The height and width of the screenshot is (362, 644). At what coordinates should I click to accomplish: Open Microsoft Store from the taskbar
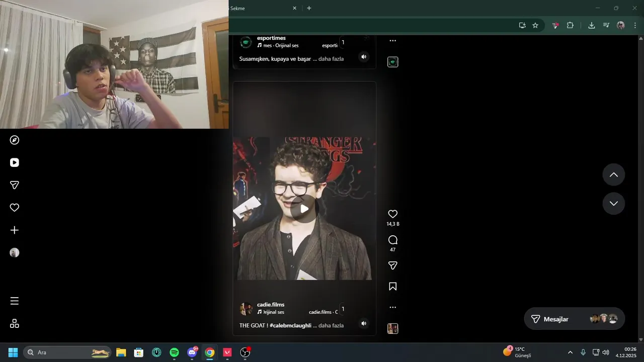pyautogui.click(x=138, y=352)
